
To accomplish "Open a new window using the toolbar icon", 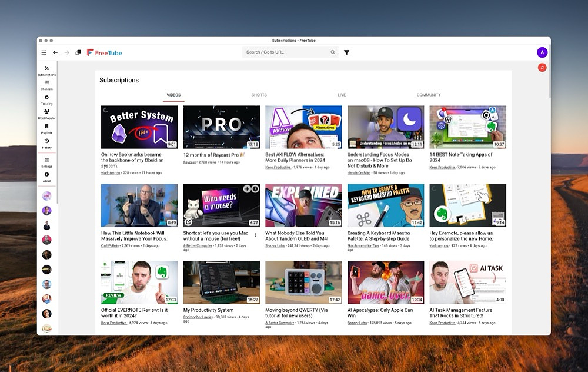I will coord(78,52).
